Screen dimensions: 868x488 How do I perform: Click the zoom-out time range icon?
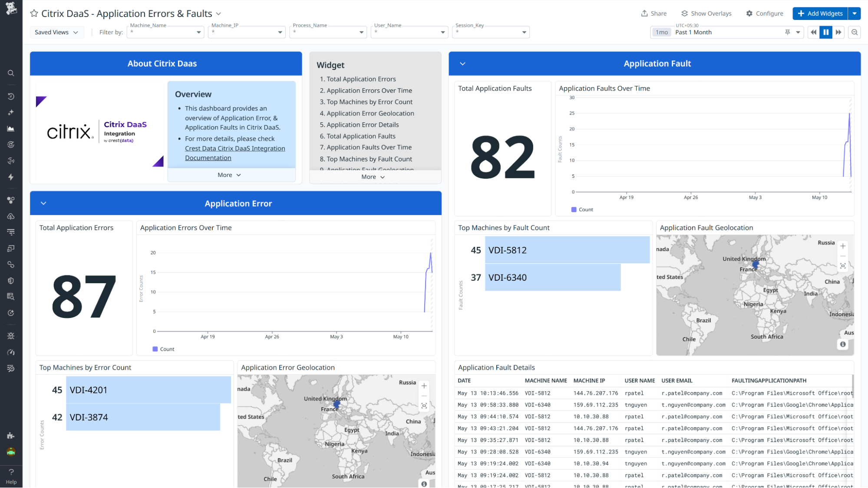click(x=855, y=32)
